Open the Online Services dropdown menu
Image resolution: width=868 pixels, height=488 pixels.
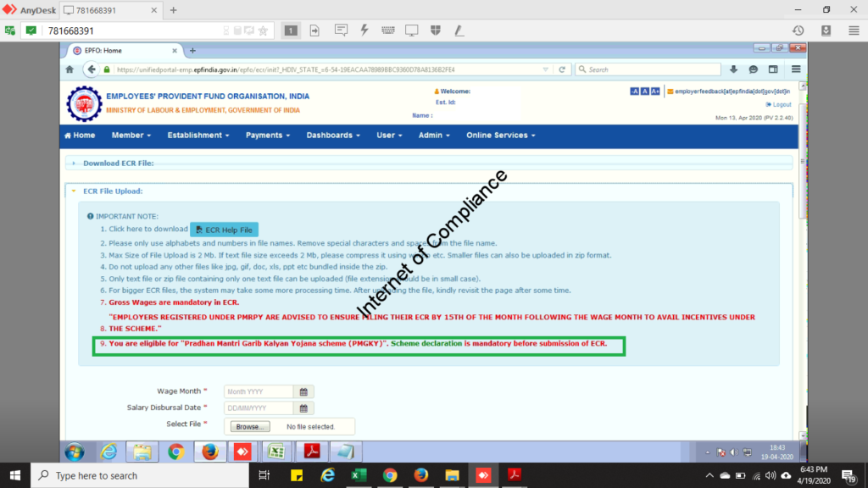(x=500, y=136)
